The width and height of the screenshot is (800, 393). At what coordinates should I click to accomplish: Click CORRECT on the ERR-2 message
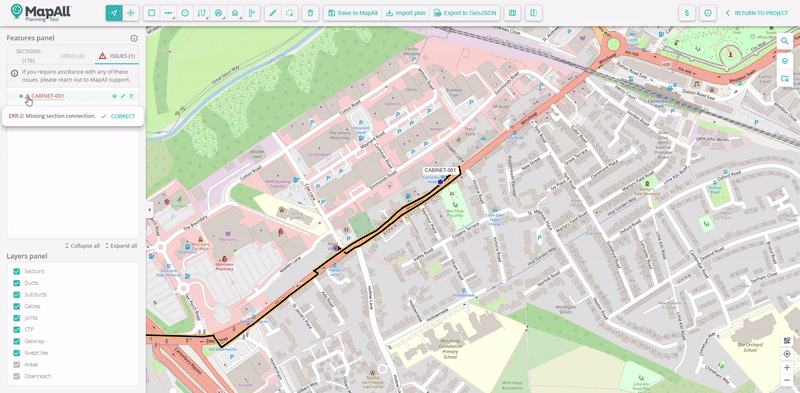(x=118, y=116)
